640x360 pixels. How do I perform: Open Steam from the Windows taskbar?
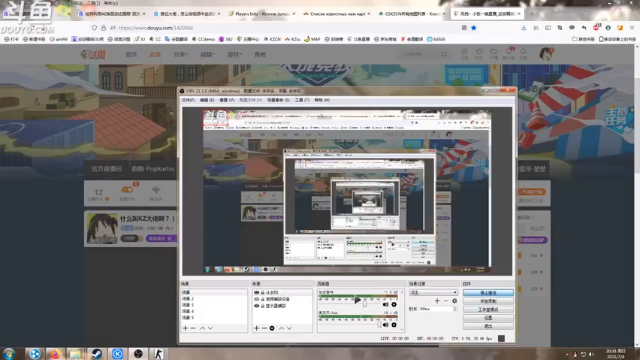[x=96, y=353]
